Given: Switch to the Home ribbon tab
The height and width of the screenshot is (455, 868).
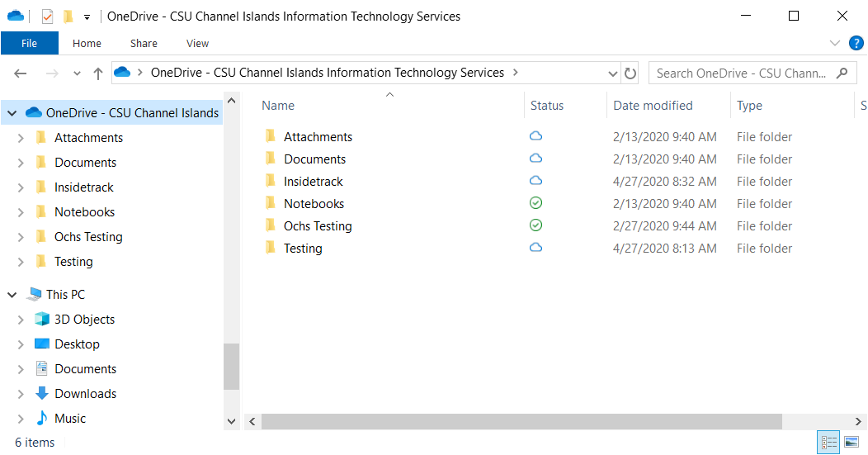Looking at the screenshot, I should [x=87, y=43].
